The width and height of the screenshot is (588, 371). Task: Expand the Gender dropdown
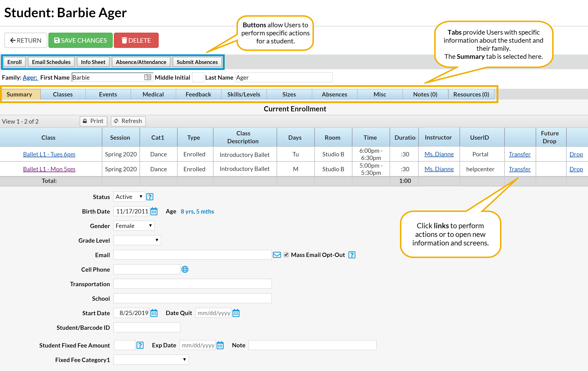click(x=134, y=226)
